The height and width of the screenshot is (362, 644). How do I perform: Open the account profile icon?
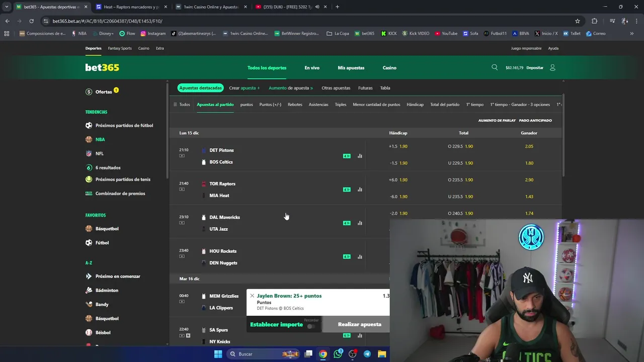pos(552,67)
